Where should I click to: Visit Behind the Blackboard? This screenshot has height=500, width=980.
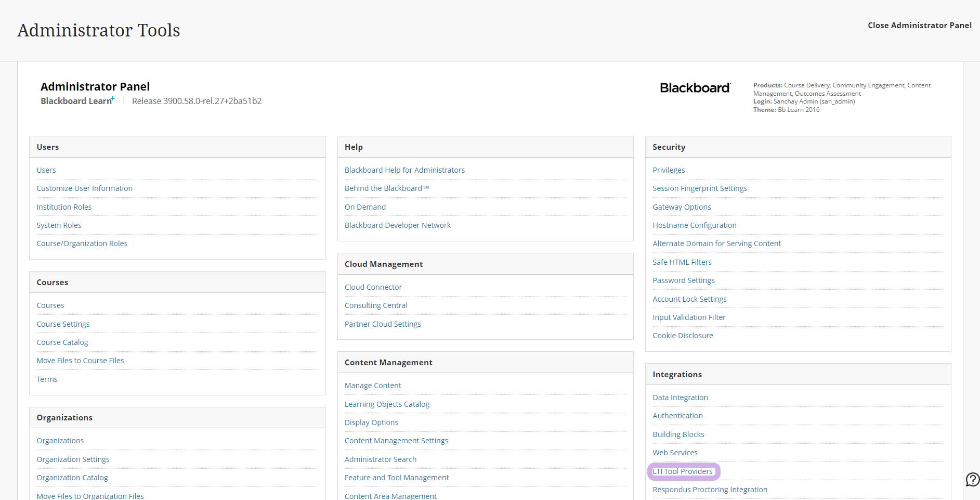click(x=387, y=188)
